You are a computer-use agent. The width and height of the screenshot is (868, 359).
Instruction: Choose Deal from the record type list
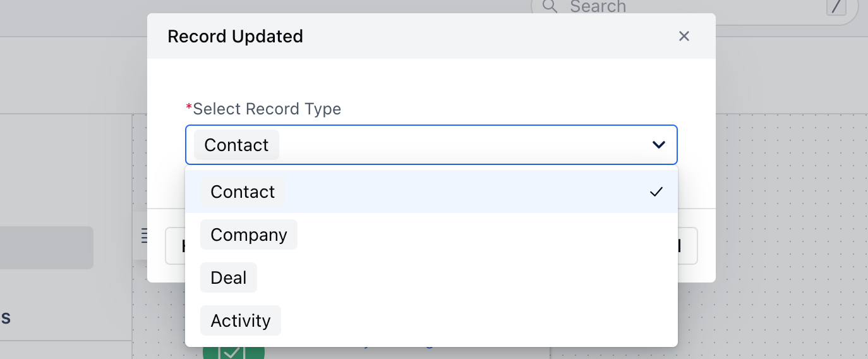click(228, 277)
